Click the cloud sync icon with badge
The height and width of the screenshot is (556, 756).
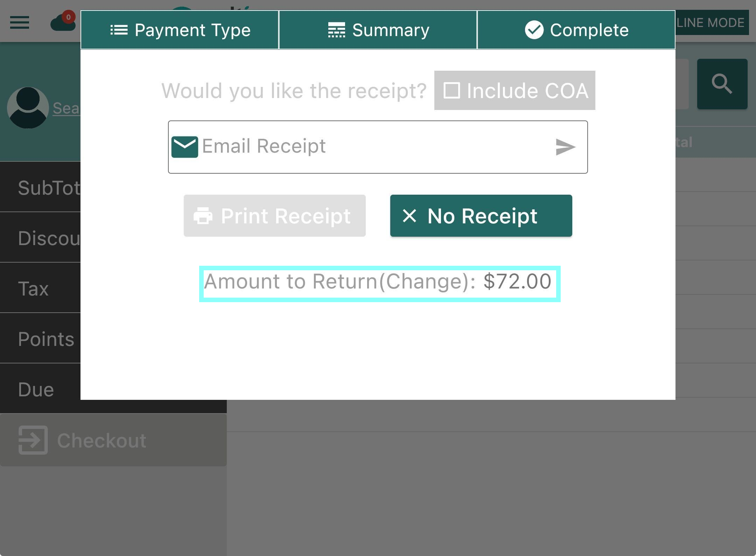coord(63,21)
